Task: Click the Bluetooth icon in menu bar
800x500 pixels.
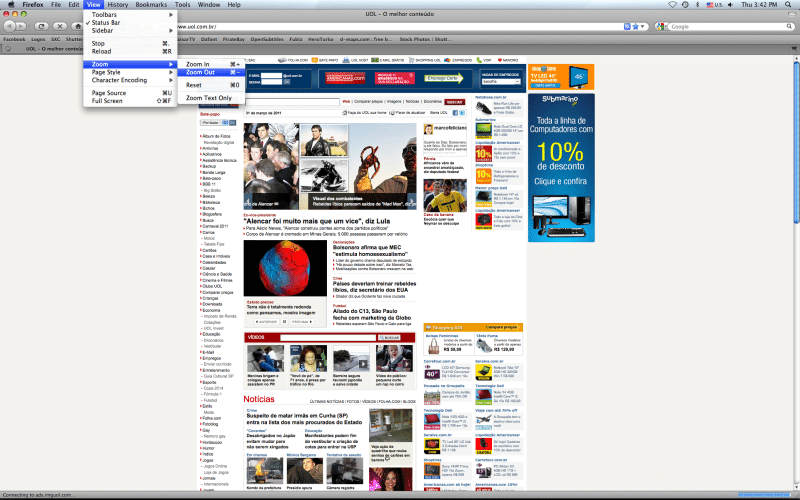Action: [697, 5]
